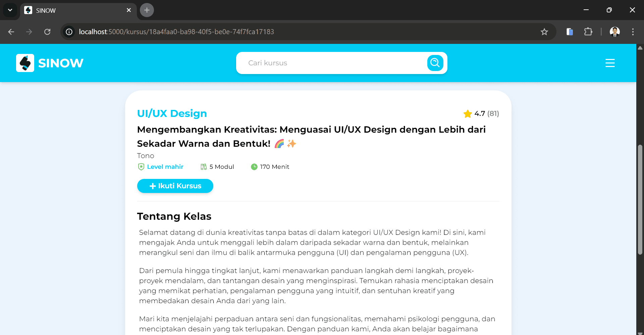
Task: Close the SINOW tab
Action: (x=129, y=10)
